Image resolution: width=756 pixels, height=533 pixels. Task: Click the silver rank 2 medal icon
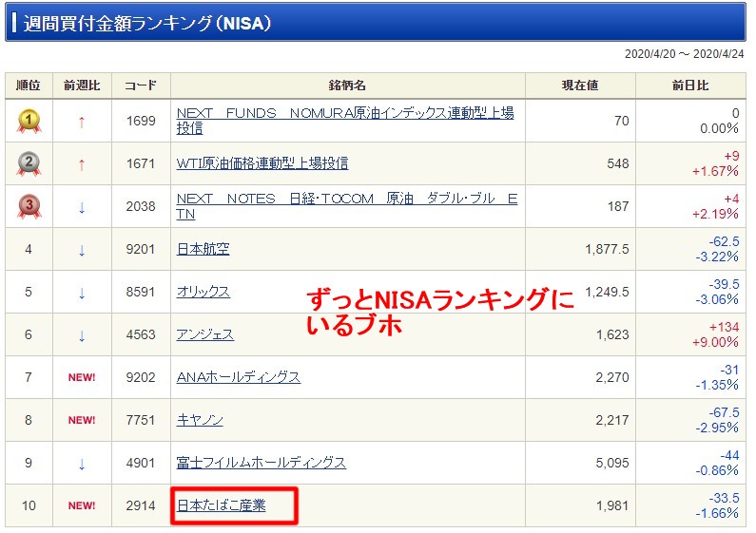point(29,163)
